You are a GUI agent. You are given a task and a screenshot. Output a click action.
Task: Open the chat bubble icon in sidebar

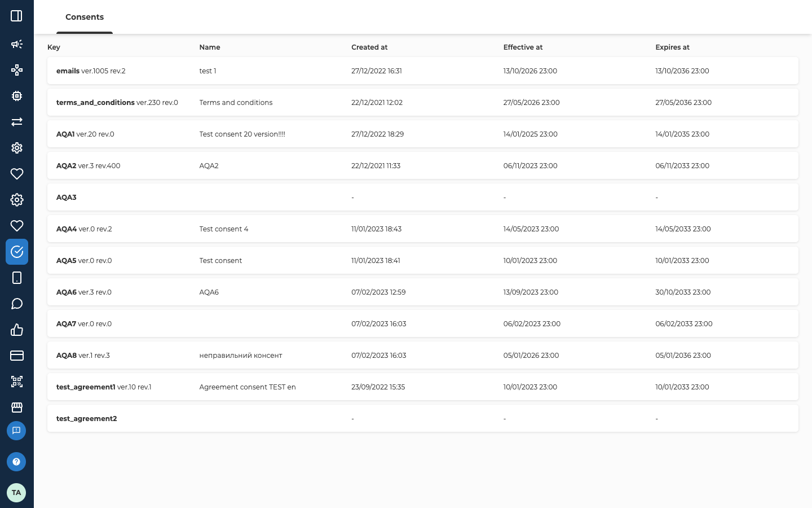(17, 304)
